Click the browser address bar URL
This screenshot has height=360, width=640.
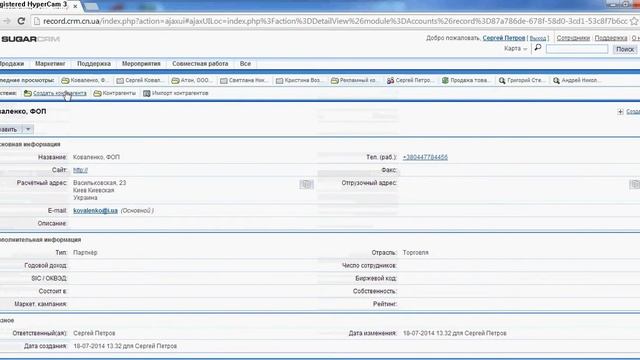[335, 21]
